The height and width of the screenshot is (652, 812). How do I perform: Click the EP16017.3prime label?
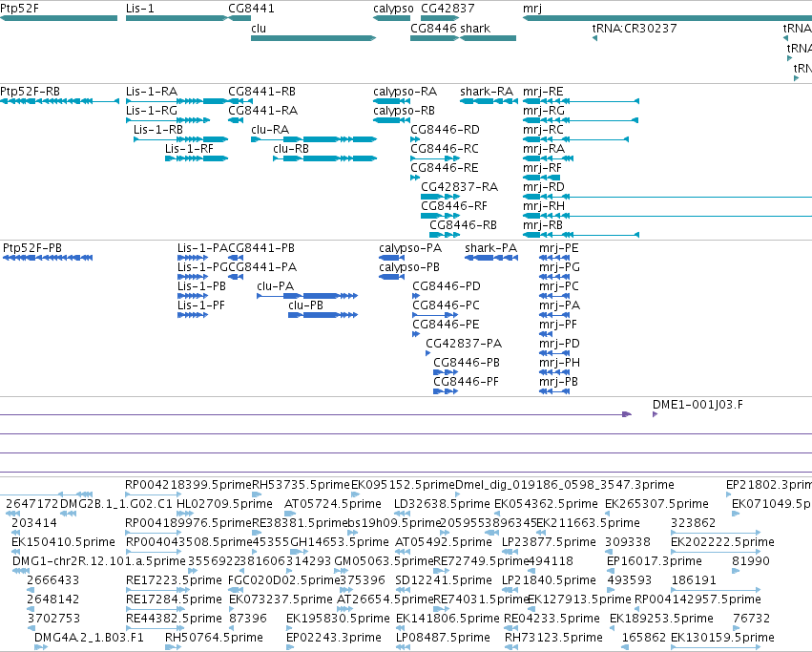coord(654,561)
